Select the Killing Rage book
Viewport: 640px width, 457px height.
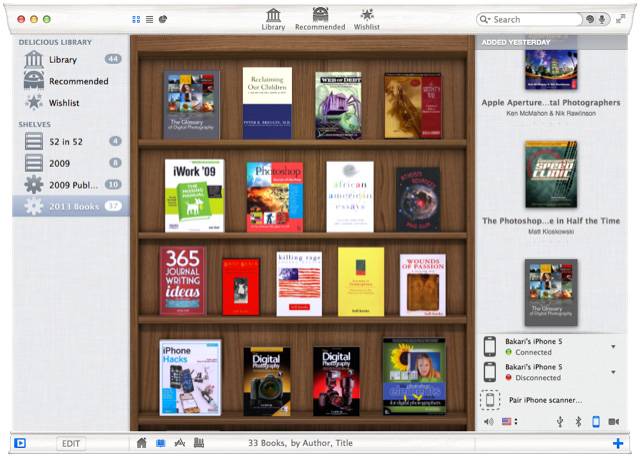[299, 284]
